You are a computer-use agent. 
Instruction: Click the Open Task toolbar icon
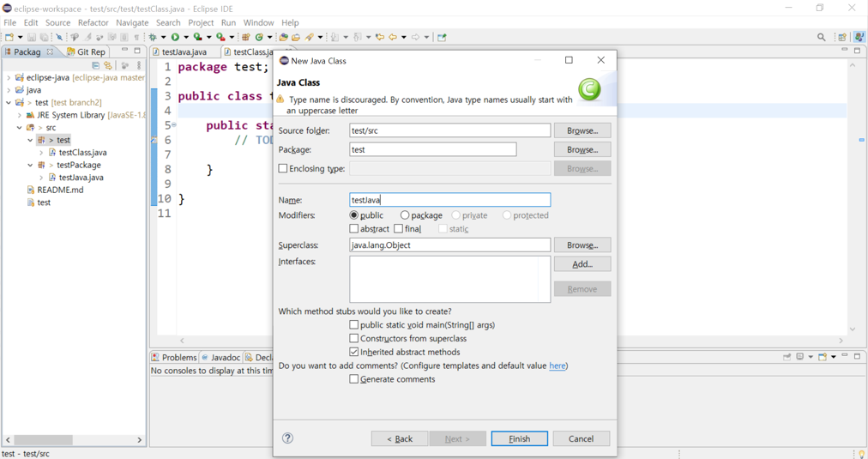tap(296, 37)
